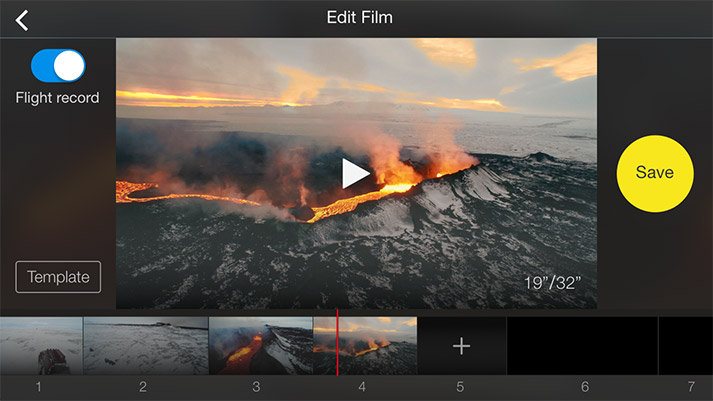The width and height of the screenshot is (713, 401).
Task: Click the Flight record label
Action: point(57,98)
